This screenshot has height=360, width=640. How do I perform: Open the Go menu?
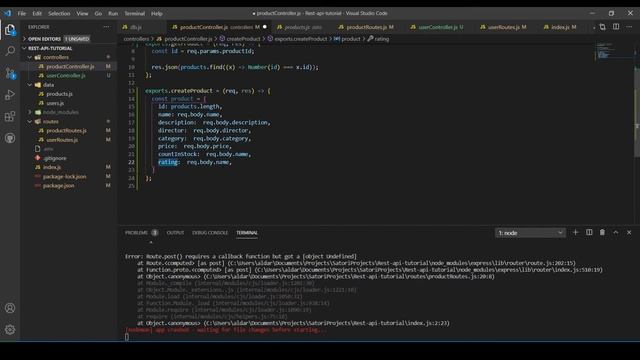click(x=98, y=13)
